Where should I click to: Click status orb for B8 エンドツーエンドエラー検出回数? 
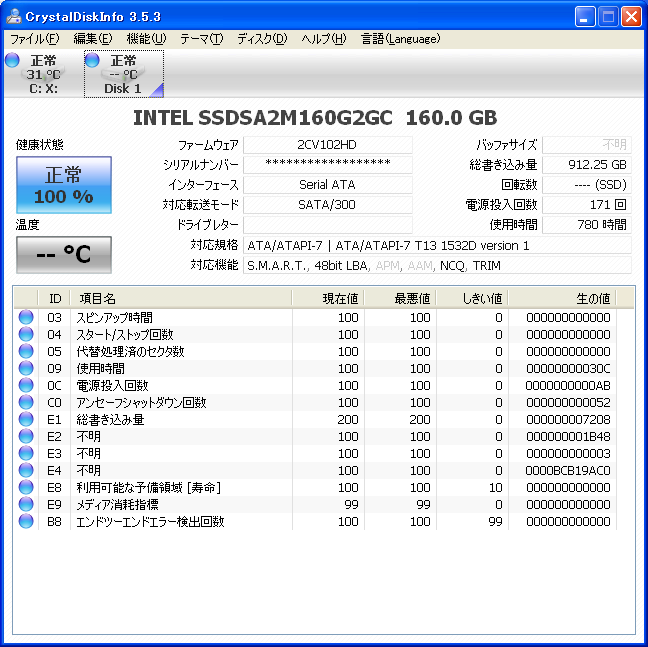26,521
